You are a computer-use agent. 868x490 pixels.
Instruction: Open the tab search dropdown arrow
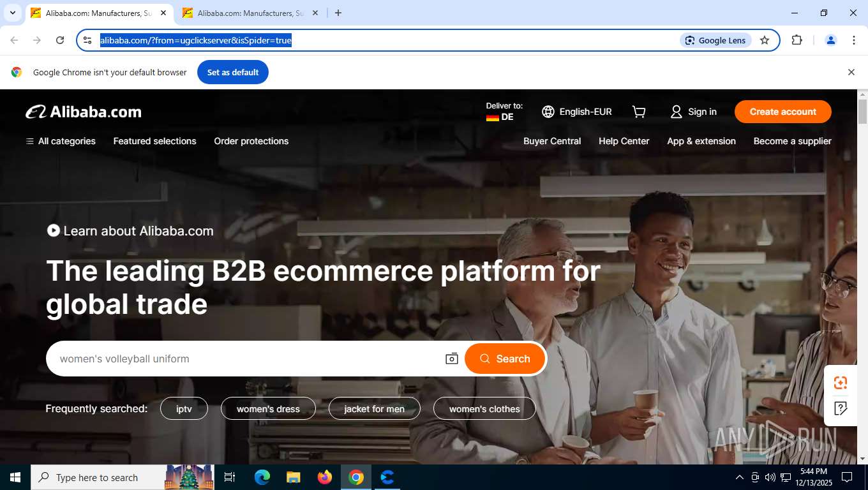pyautogui.click(x=12, y=13)
